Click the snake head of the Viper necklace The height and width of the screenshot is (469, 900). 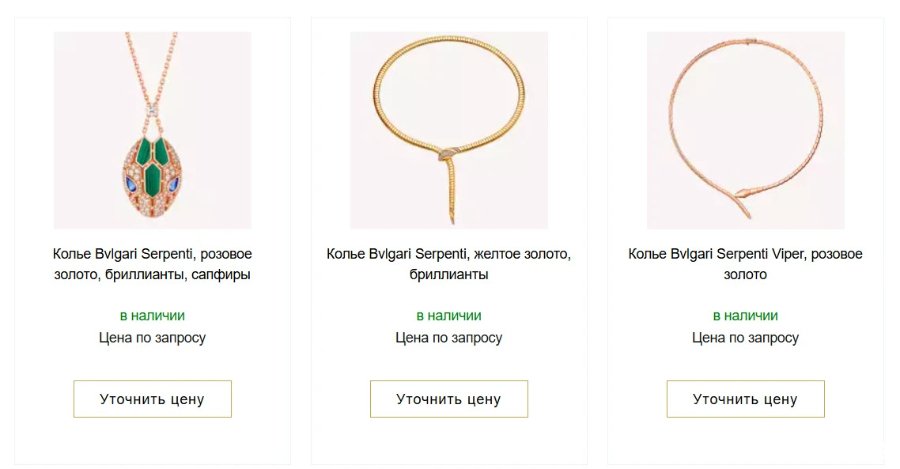click(x=744, y=193)
